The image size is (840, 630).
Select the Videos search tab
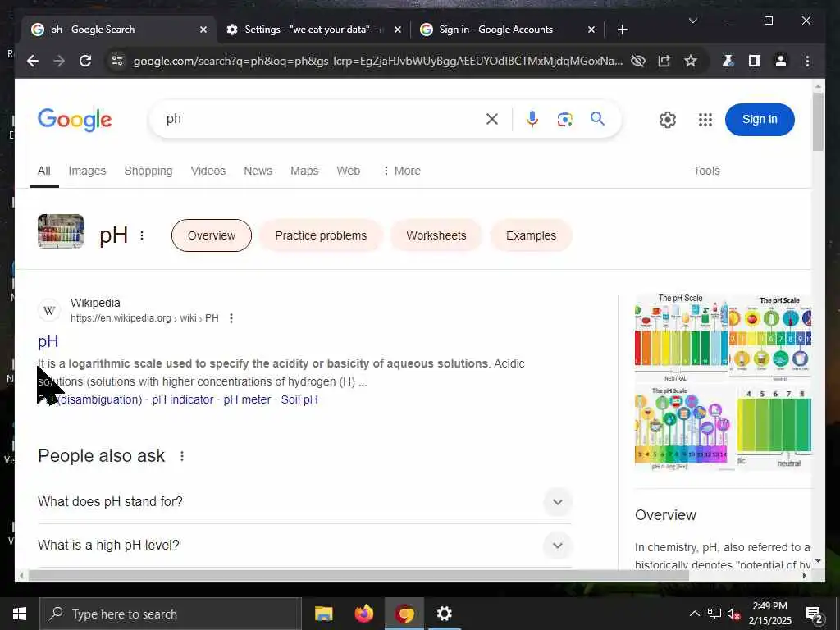tap(208, 171)
